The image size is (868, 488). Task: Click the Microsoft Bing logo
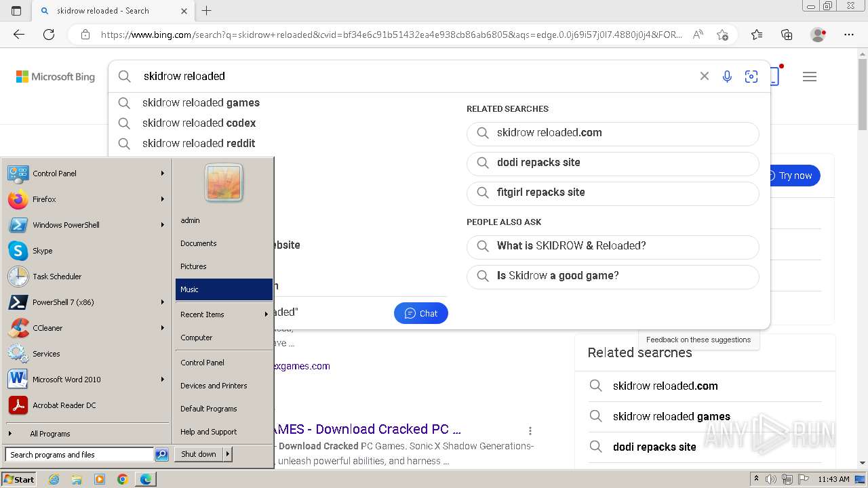[x=56, y=77]
